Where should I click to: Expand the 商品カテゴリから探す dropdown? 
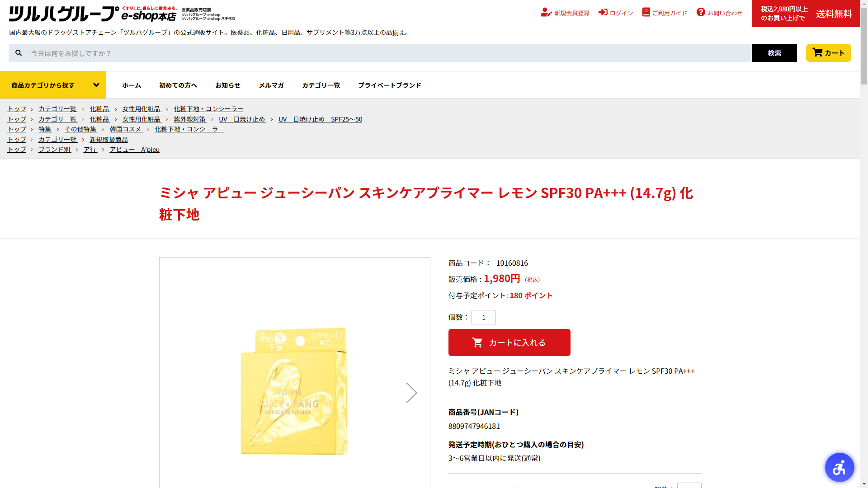click(x=53, y=85)
